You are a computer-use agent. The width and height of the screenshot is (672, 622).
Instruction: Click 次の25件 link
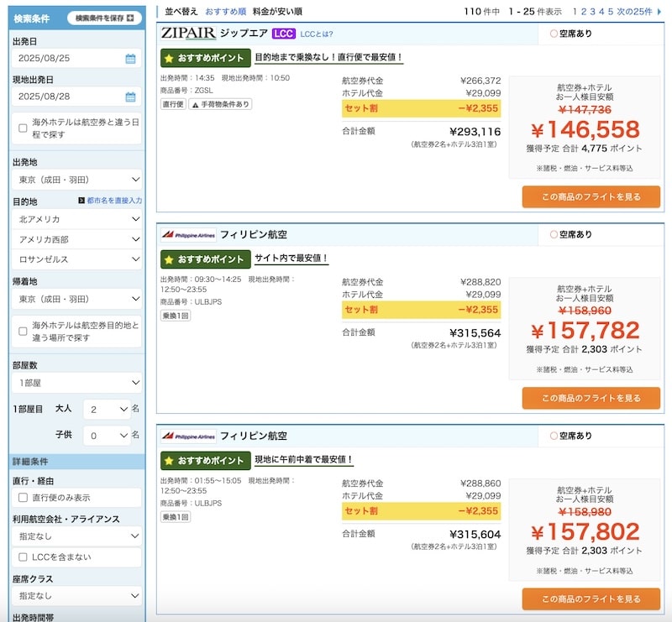click(x=634, y=12)
